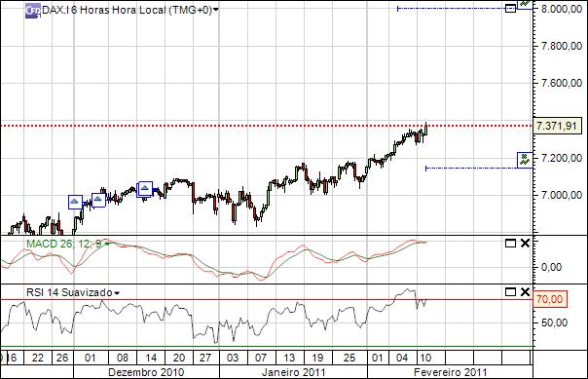Click date label 07 in Janeiro
The height and width of the screenshot is (379, 588).
coord(261,358)
